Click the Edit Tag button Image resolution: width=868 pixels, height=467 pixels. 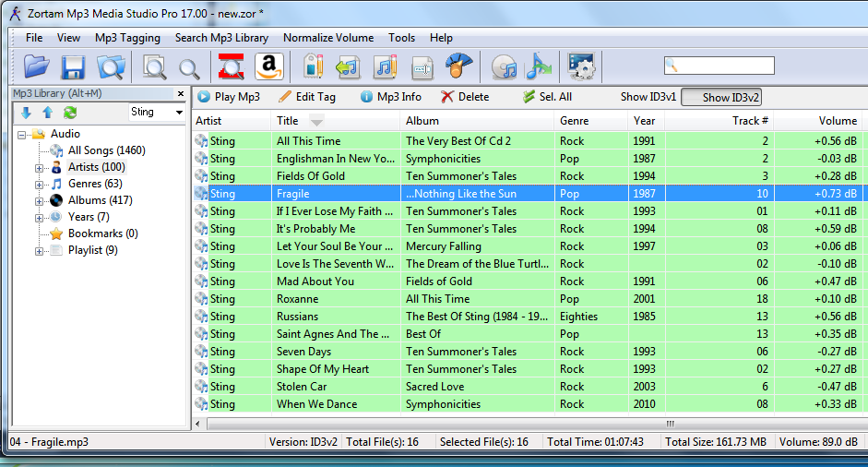pyautogui.click(x=307, y=97)
